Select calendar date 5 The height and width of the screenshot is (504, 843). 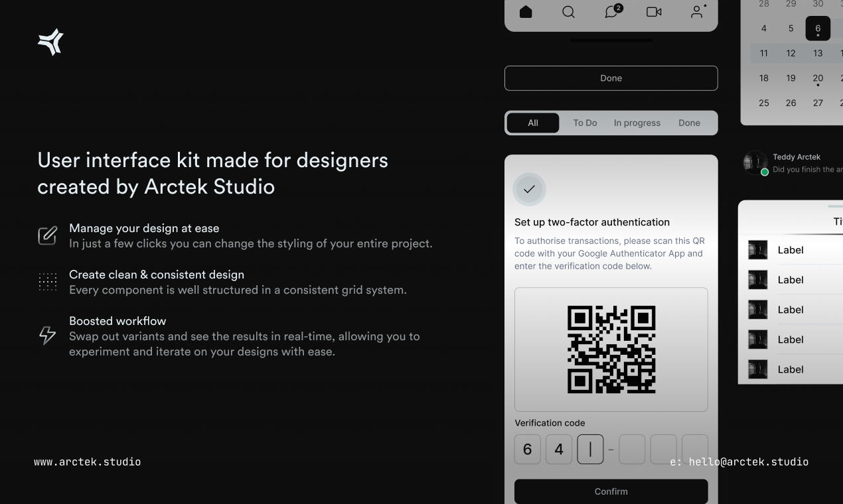(x=791, y=29)
